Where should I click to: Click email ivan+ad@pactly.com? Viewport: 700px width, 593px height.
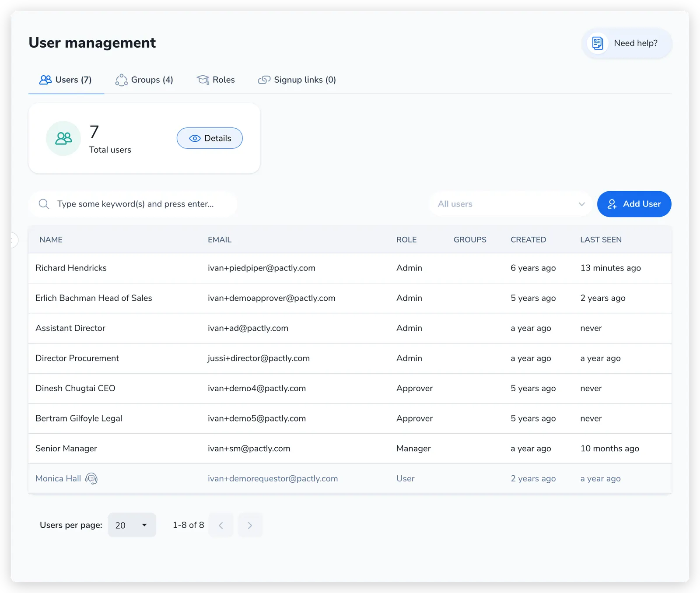point(248,328)
